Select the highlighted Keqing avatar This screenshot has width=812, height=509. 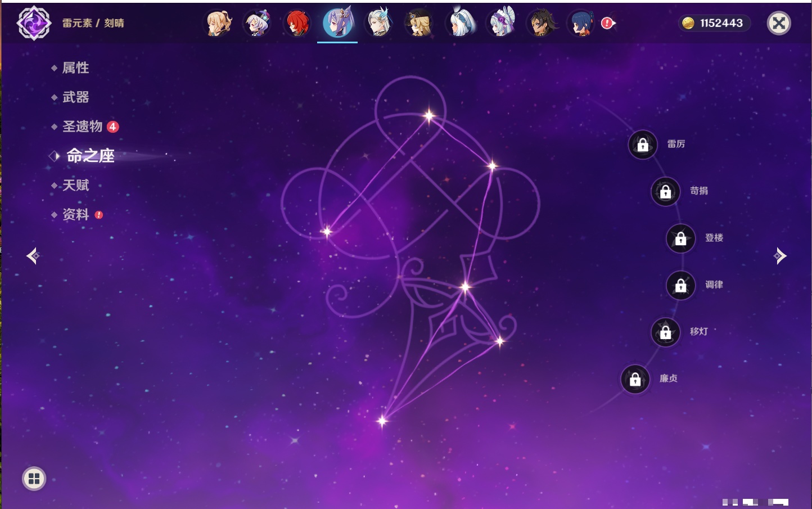coord(337,23)
